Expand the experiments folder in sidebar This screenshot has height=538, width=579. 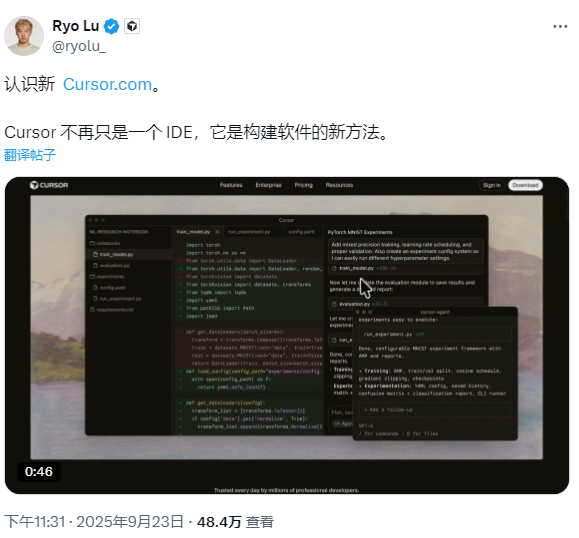(x=107, y=277)
